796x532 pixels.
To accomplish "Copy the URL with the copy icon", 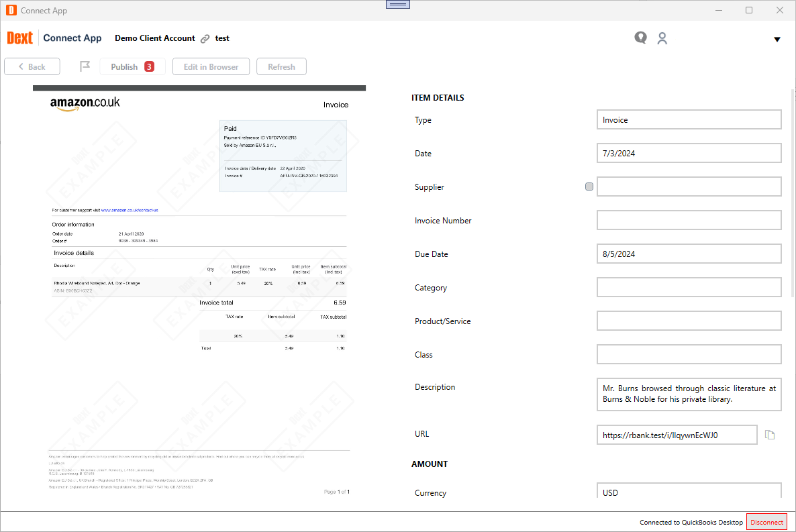I will coord(770,435).
